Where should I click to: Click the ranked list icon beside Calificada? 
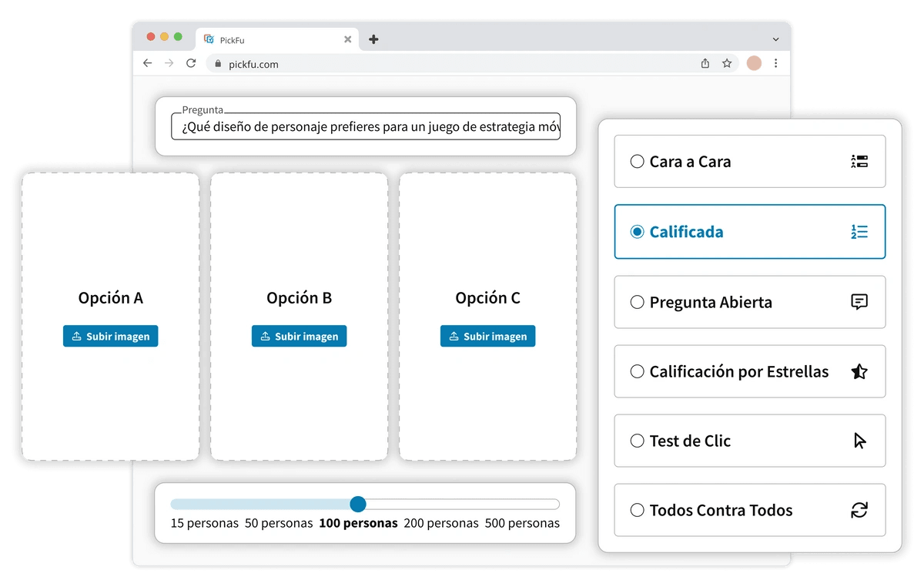click(859, 231)
